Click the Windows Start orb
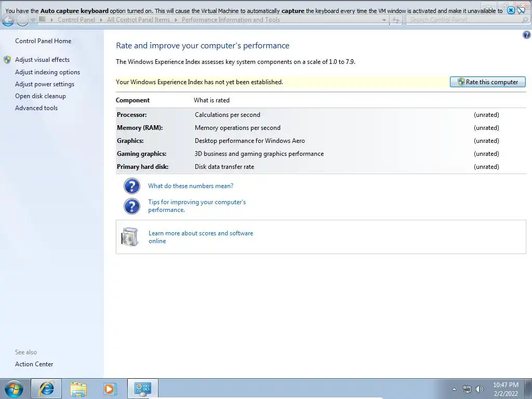Screen dimensions: 532x399 (x=14, y=389)
